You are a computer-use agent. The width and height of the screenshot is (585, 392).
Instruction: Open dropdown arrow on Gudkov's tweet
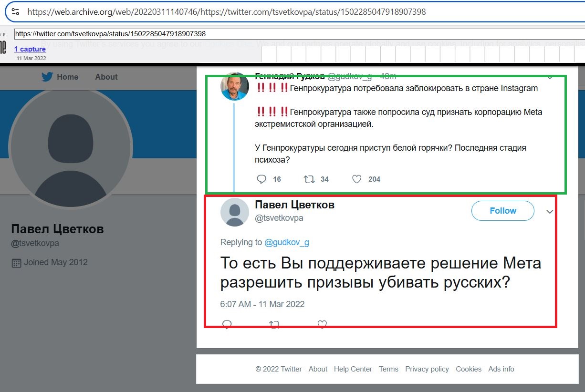550,77
